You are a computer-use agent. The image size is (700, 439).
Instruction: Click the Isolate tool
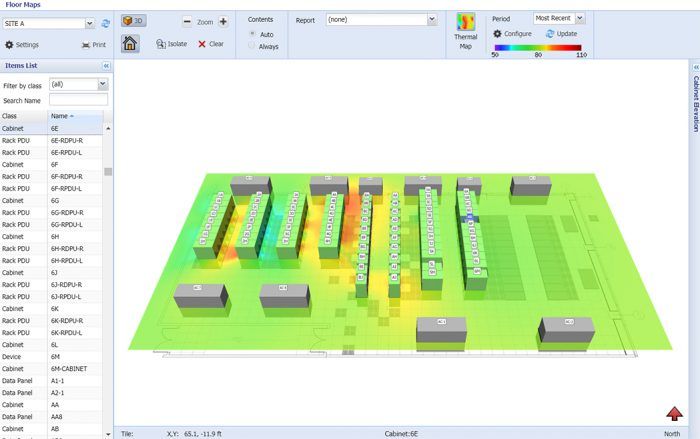point(171,44)
